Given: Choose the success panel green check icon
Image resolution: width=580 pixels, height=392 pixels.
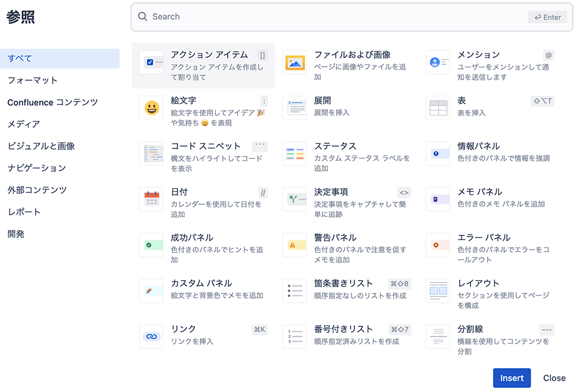Looking at the screenshot, I should [x=151, y=245].
